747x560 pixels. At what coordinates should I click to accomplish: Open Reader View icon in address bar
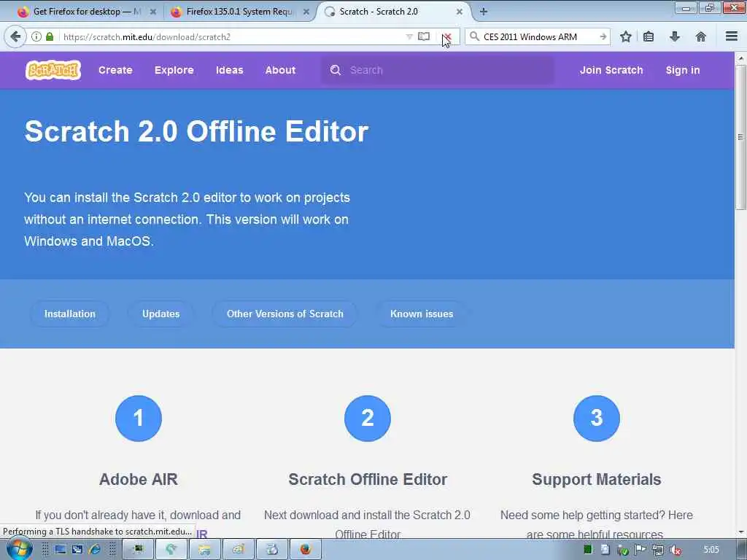pos(424,36)
